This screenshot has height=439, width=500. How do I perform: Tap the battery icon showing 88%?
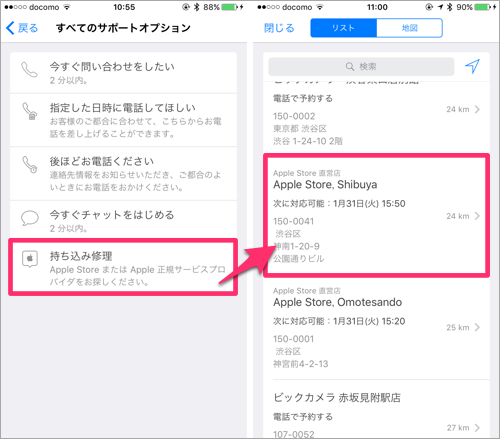coord(229,7)
